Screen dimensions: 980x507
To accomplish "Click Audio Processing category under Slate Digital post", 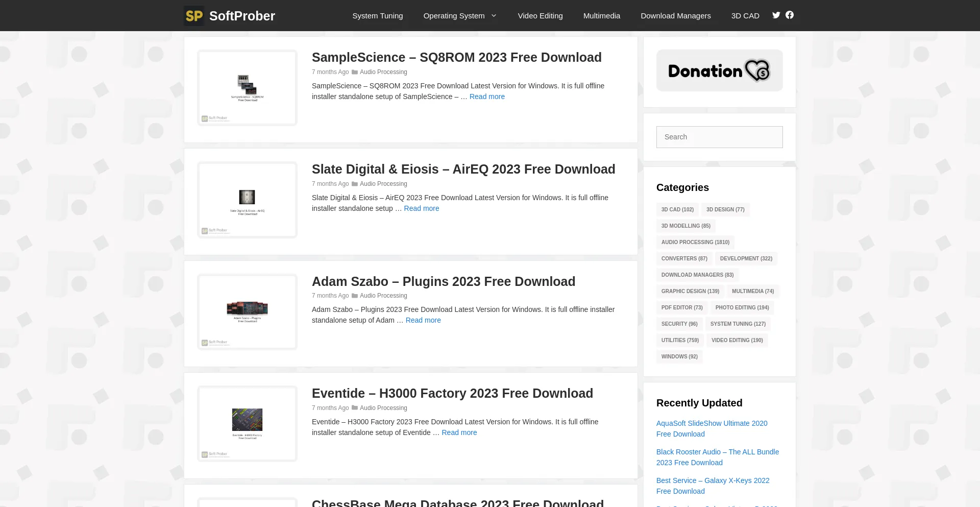I will click(x=383, y=184).
